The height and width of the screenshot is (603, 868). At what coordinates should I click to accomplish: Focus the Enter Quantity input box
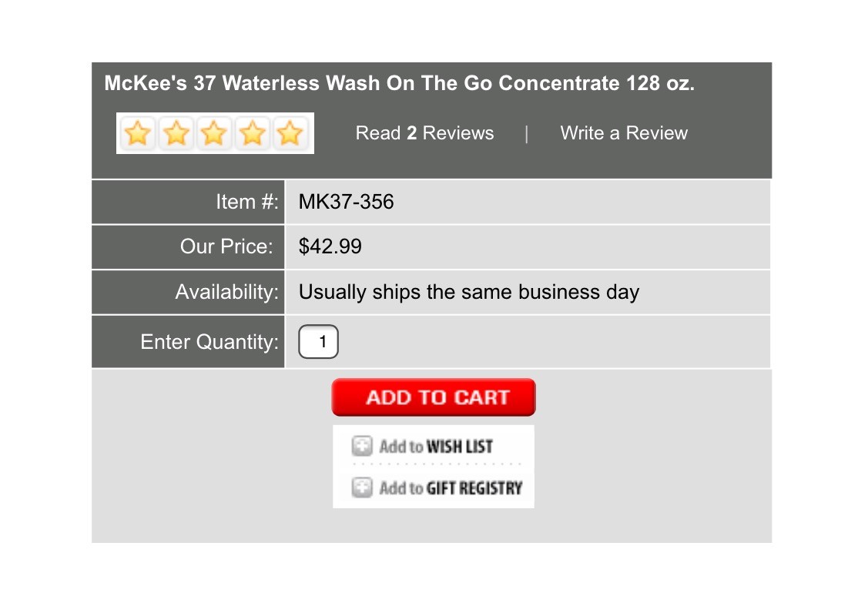(318, 342)
